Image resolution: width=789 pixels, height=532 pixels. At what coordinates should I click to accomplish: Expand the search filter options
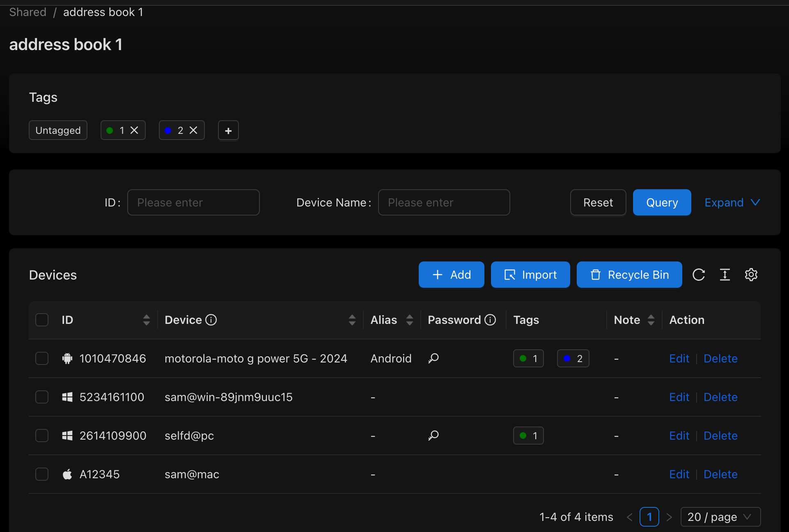(x=732, y=202)
